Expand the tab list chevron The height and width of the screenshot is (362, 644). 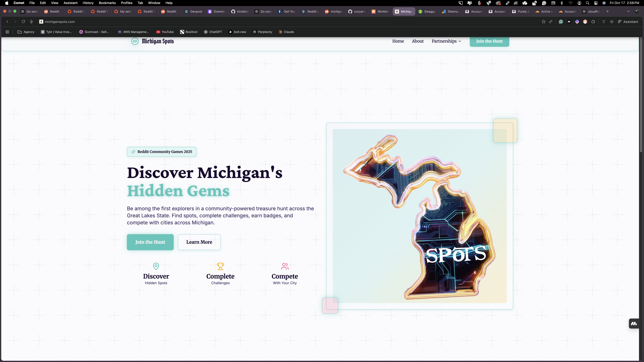628,11
